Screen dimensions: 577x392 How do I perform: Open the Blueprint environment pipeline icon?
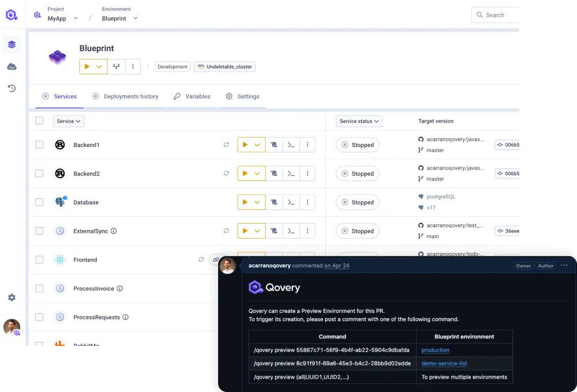click(117, 66)
